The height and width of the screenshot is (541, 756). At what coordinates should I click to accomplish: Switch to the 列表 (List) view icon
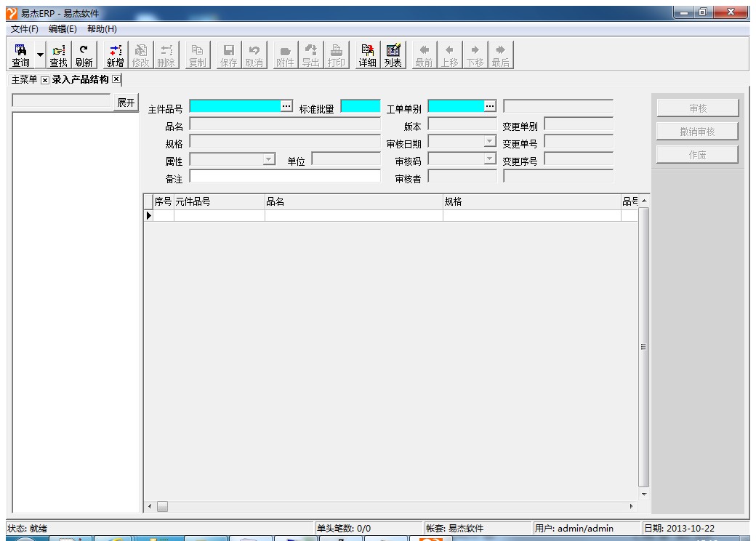coord(393,55)
